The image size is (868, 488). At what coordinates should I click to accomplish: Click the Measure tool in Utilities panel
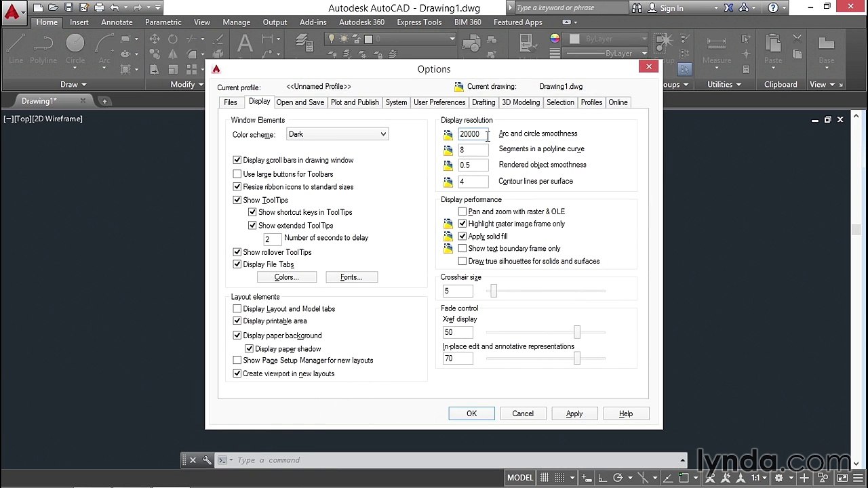pos(717,49)
